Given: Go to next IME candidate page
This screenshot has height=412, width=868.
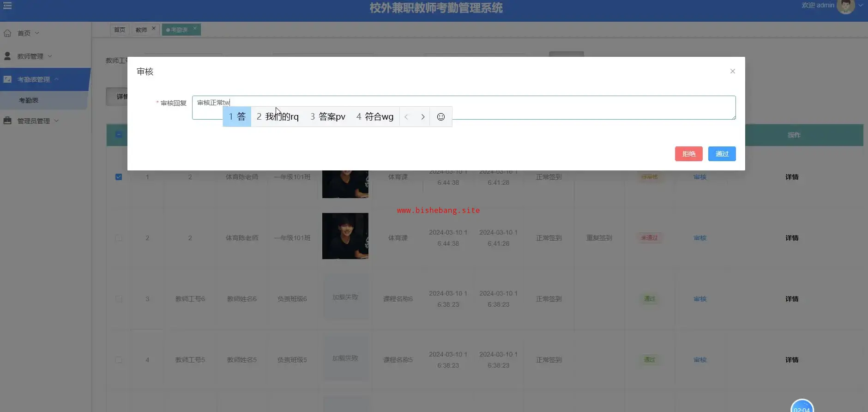Looking at the screenshot, I should 422,117.
